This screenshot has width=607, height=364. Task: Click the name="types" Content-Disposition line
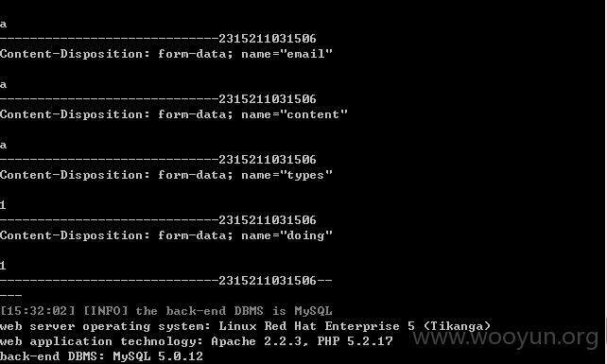pos(166,175)
